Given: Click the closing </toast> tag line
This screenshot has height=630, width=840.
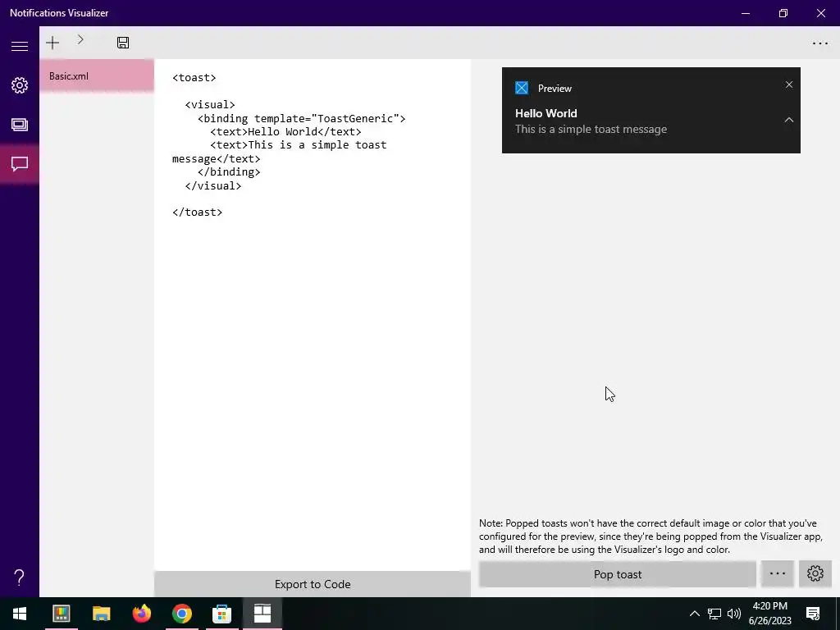Looking at the screenshot, I should [x=197, y=212].
